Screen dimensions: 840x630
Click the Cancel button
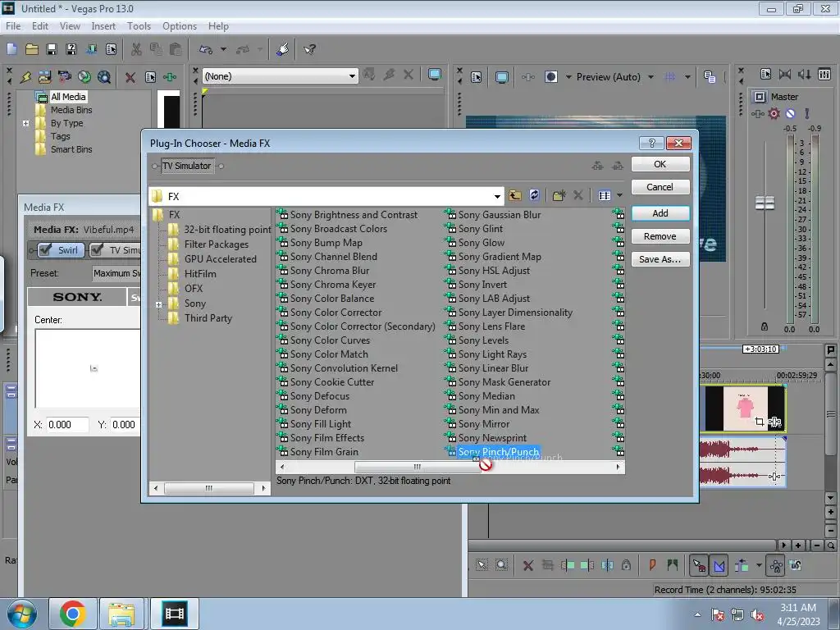point(660,187)
